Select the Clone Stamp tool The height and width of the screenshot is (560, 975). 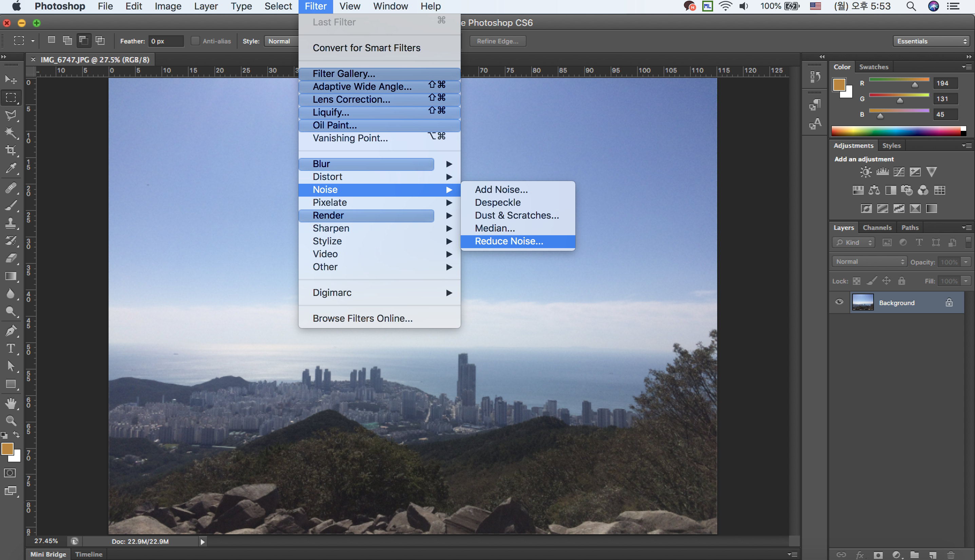click(x=11, y=223)
